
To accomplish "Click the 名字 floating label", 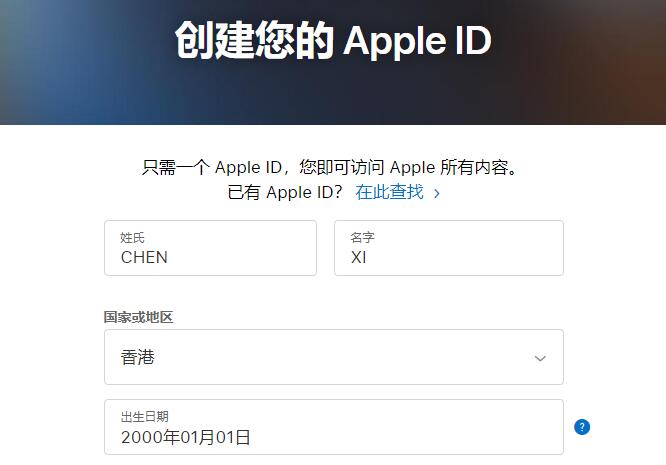I will click(x=362, y=237).
